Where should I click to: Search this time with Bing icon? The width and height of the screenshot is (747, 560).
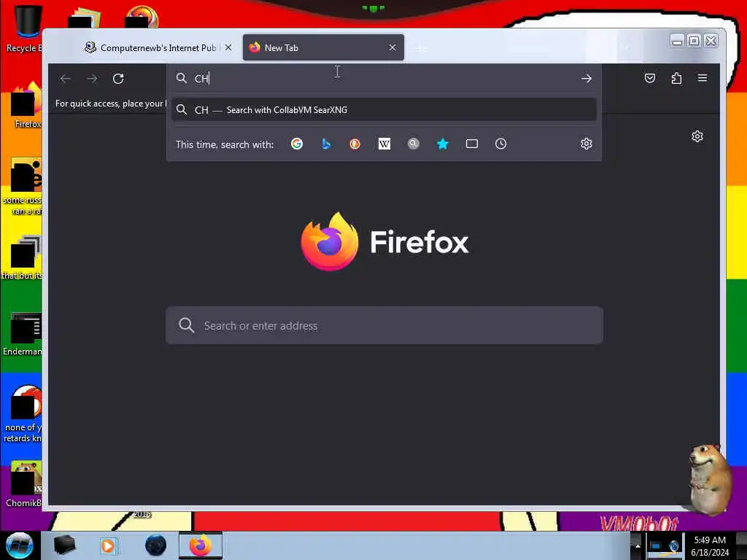[326, 144]
